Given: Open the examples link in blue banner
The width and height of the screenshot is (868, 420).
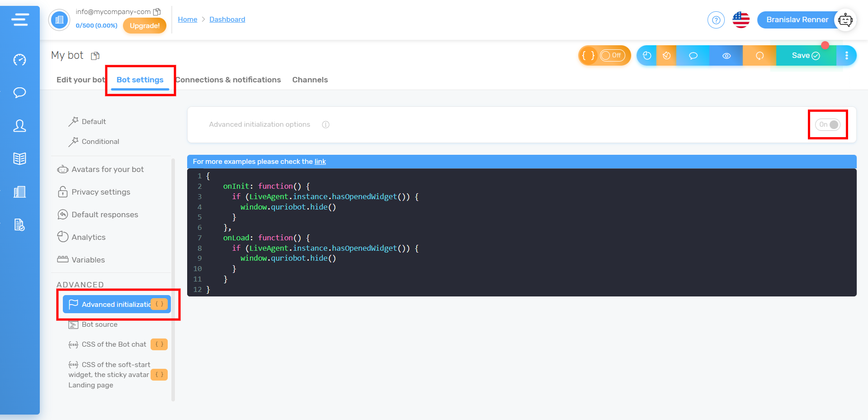Looking at the screenshot, I should click(x=320, y=162).
